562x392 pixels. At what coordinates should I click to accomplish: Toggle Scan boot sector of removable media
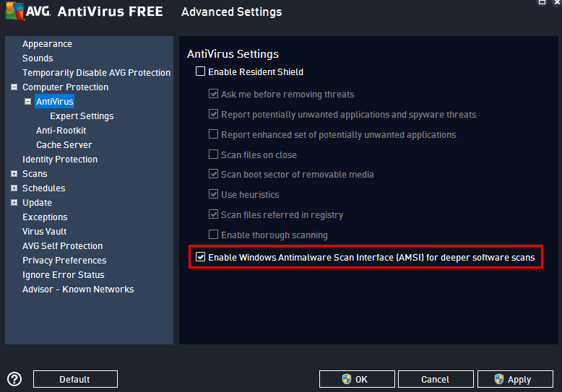tap(213, 174)
